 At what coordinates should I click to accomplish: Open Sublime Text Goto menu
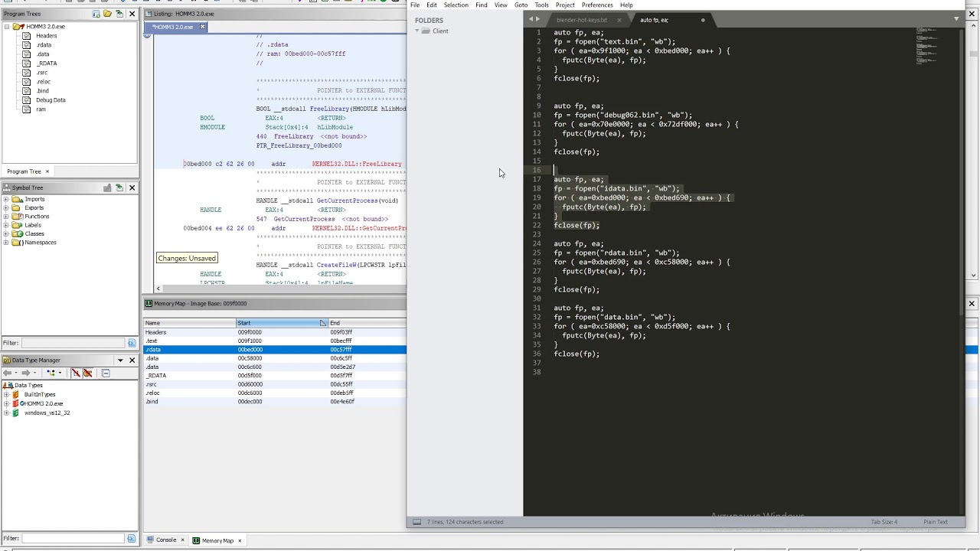pos(521,5)
